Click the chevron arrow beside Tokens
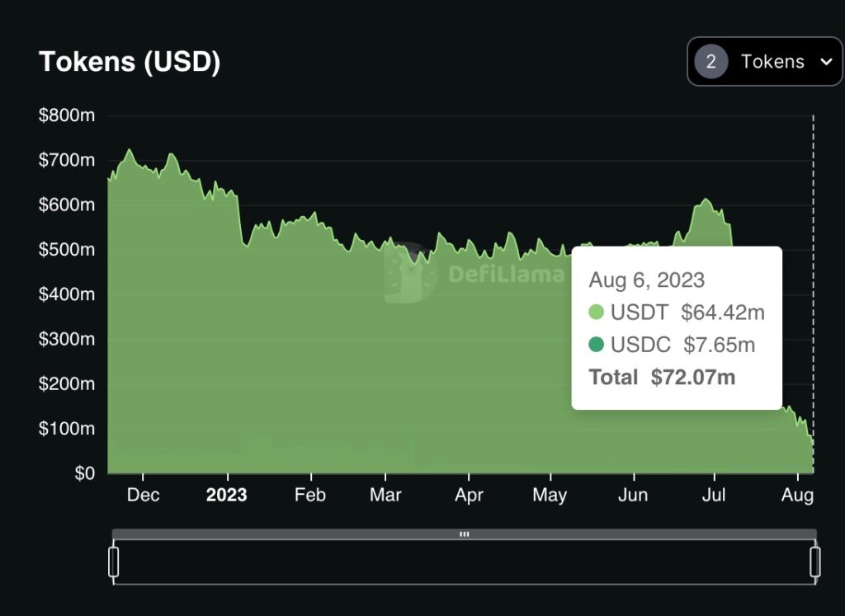Image resolution: width=845 pixels, height=616 pixels. pos(825,62)
